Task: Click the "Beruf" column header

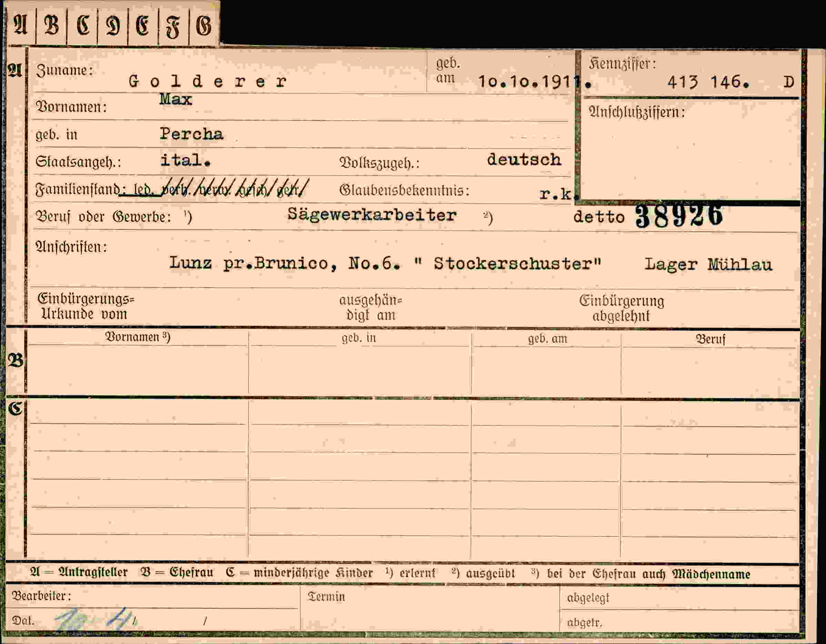Action: pos(710,340)
